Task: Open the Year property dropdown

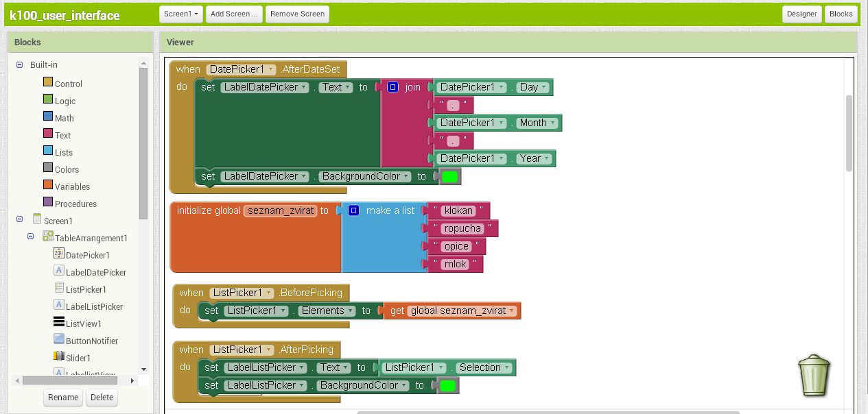Action: (535, 158)
